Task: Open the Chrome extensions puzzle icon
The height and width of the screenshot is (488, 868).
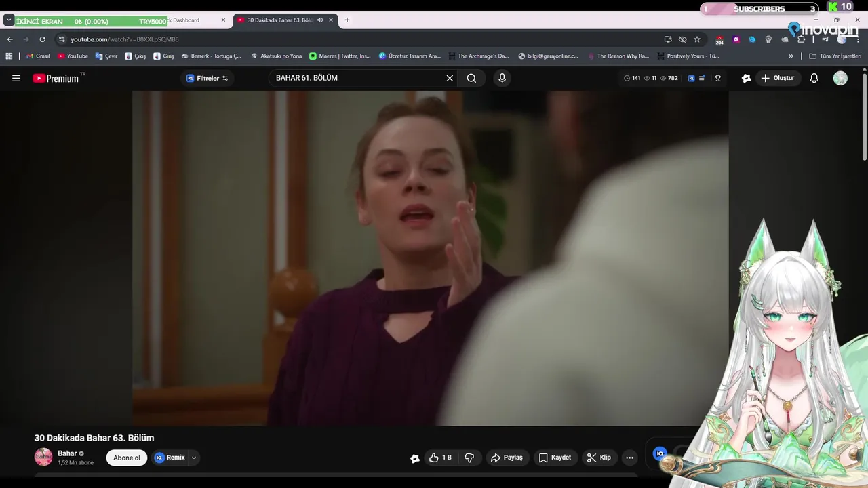Action: pyautogui.click(x=801, y=39)
